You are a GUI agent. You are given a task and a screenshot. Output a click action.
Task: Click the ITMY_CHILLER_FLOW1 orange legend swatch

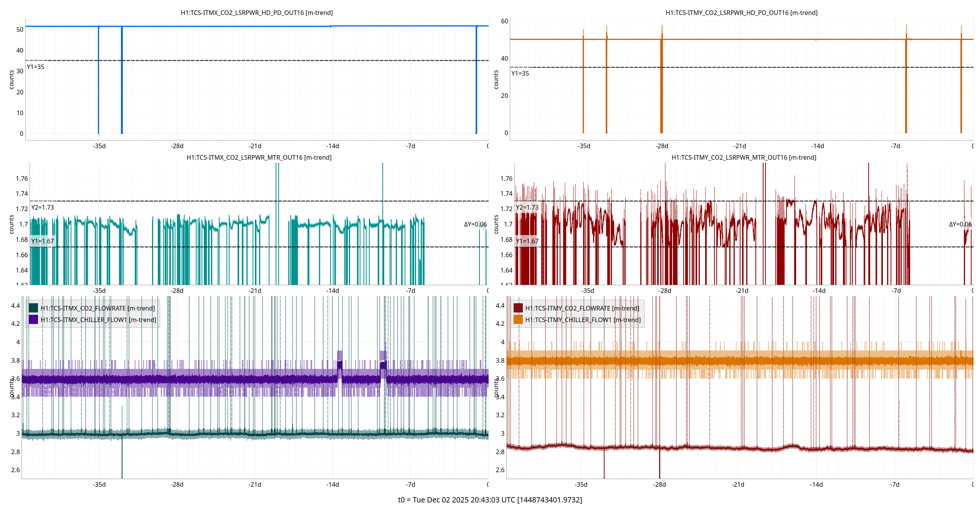click(x=518, y=319)
